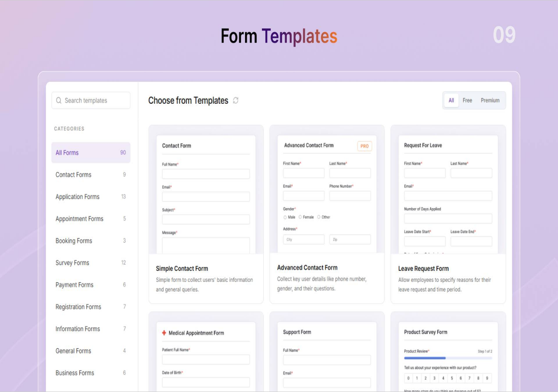This screenshot has width=558, height=392.
Task: Switch to the All filter tab
Action: click(451, 100)
